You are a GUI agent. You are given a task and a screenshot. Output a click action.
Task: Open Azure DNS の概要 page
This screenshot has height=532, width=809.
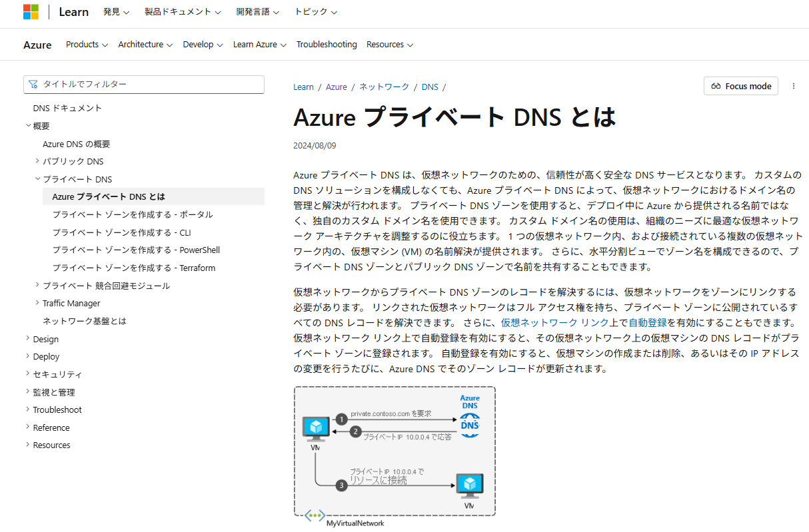click(x=77, y=144)
